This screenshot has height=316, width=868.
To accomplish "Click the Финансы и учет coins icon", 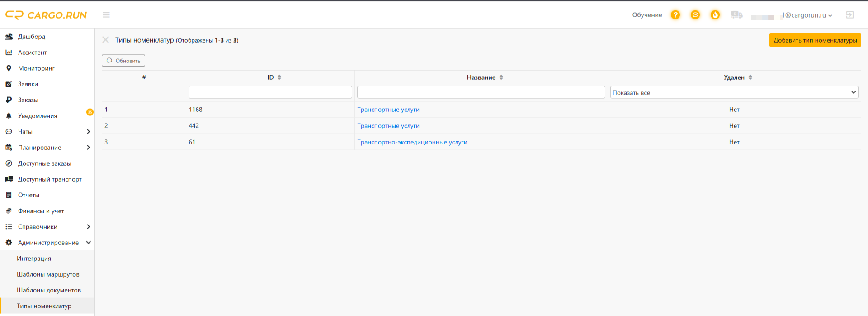I will click(9, 211).
